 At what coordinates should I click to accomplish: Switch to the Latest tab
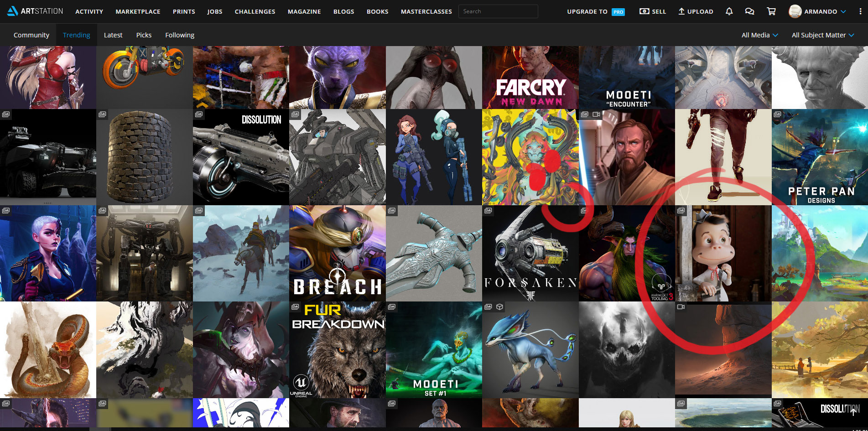113,35
